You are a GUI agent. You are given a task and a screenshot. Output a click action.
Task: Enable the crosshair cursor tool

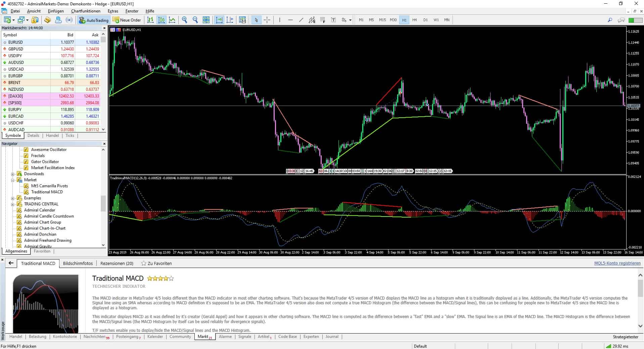tap(267, 20)
